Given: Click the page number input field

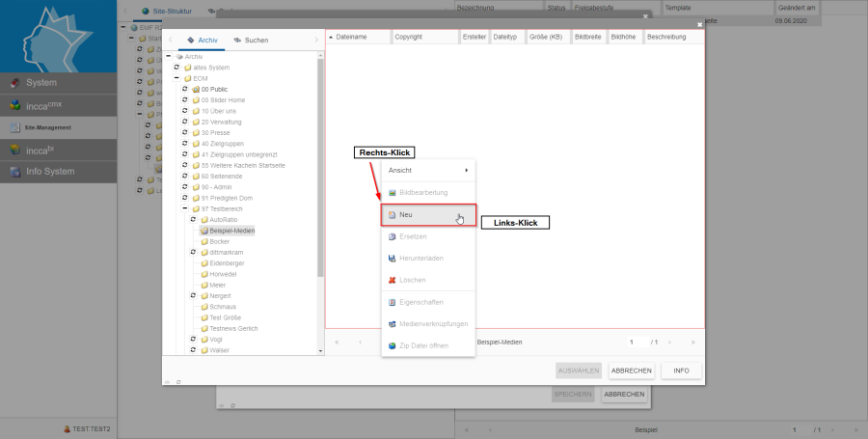Looking at the screenshot, I should click(x=633, y=343).
